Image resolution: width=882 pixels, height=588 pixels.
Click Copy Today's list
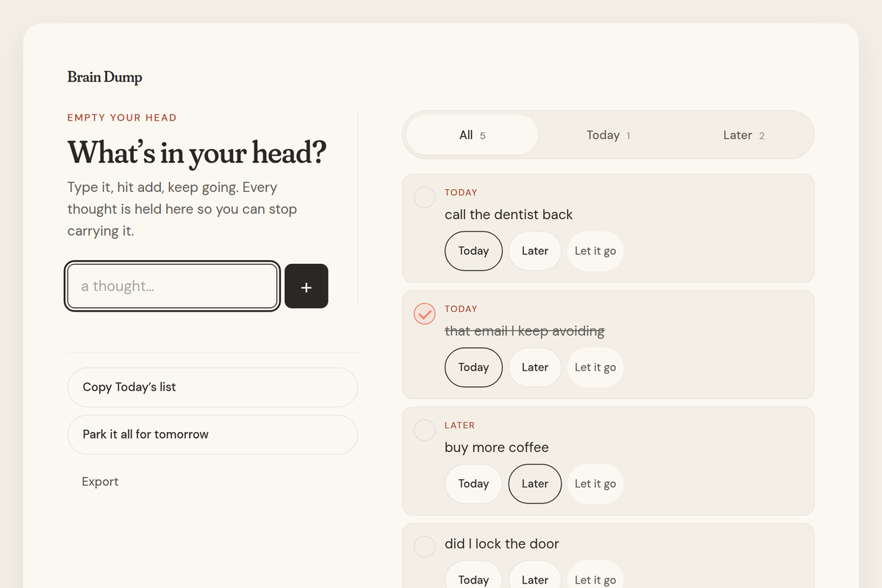pos(212,387)
